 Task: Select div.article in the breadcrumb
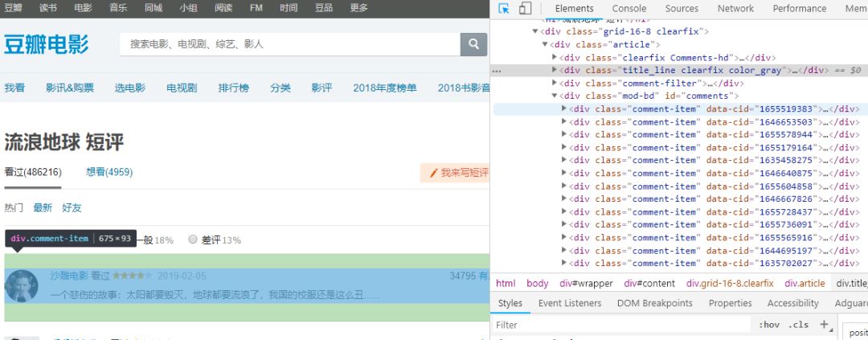pyautogui.click(x=805, y=283)
